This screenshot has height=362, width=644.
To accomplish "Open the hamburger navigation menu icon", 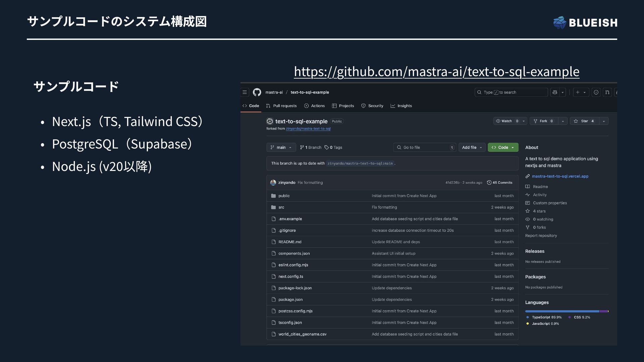I will tap(245, 92).
